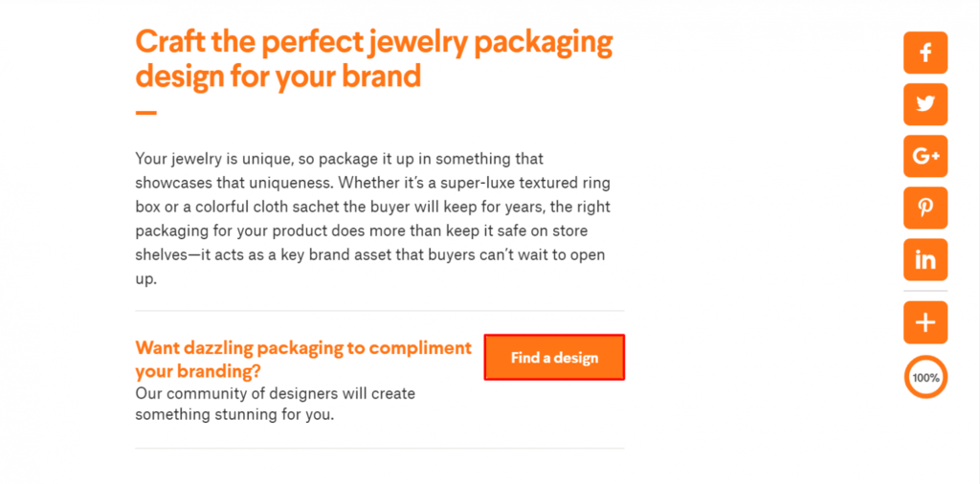Click the 100% reading progress circle
980x484 pixels.
pos(925,377)
